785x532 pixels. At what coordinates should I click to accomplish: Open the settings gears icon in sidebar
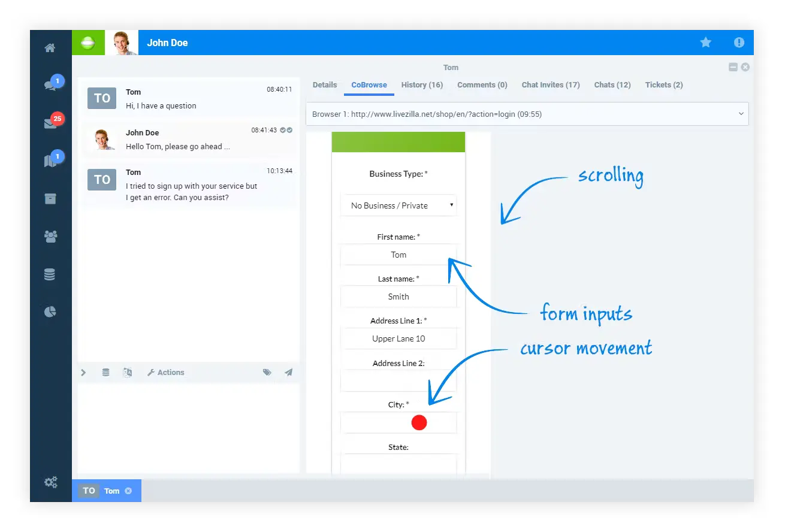click(50, 482)
